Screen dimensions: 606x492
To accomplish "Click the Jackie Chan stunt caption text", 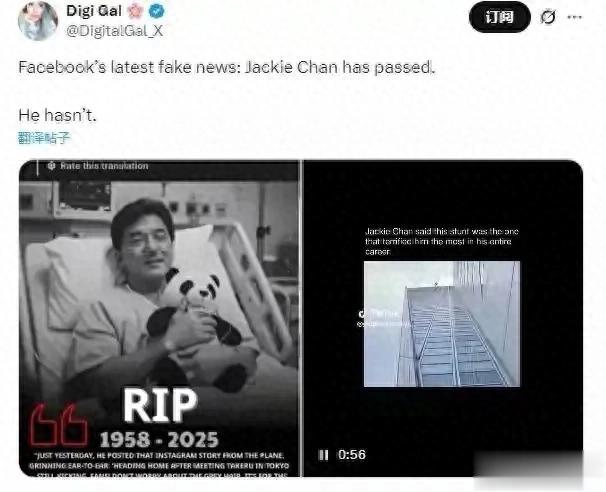I will 442,242.
